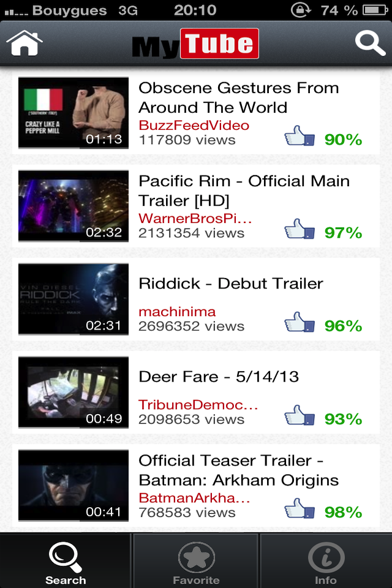Click the thumbs-up icon for Riddick trailer
392x588 pixels.
coord(299,322)
